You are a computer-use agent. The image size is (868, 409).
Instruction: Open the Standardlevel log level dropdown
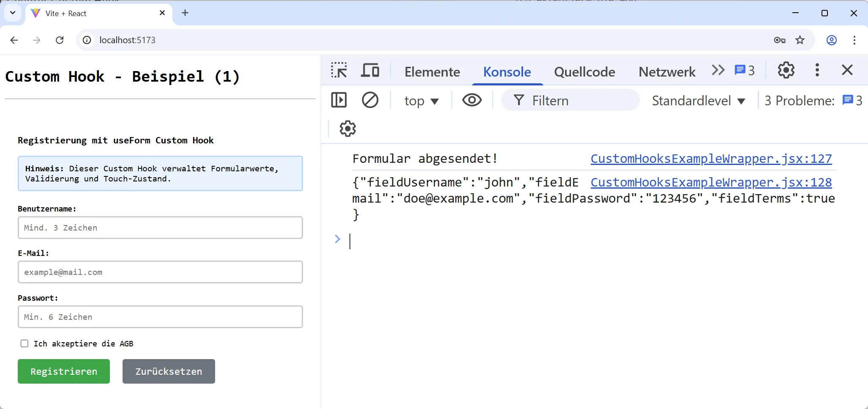tap(698, 101)
